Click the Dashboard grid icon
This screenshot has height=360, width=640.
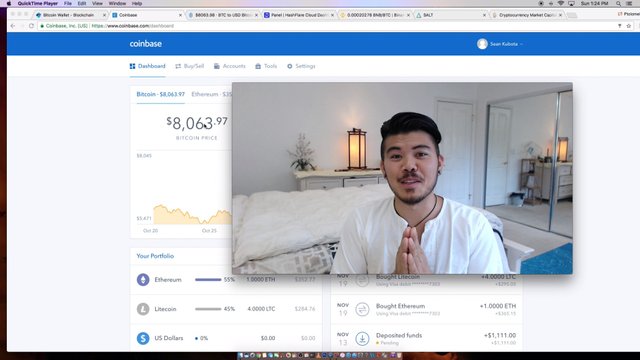click(132, 66)
